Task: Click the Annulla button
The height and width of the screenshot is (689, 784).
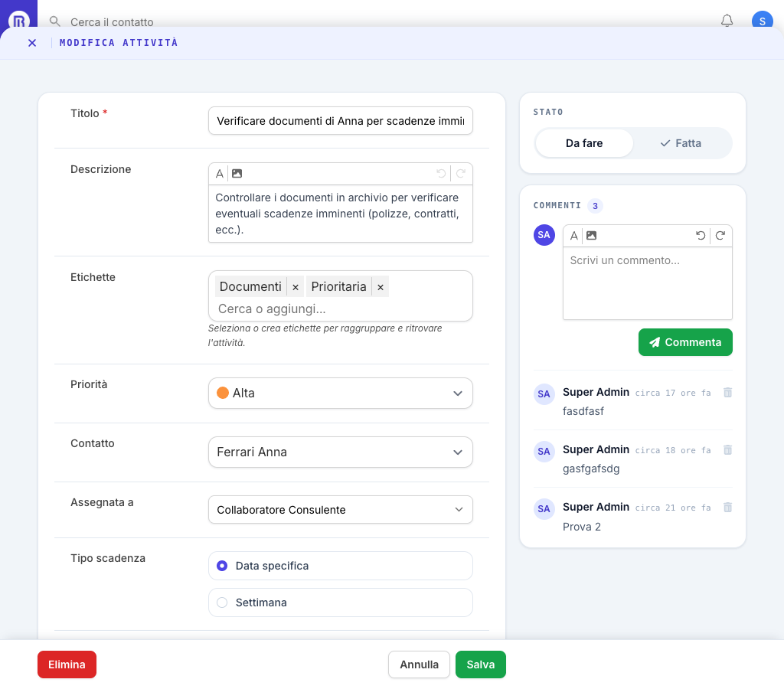Action: 419,665
